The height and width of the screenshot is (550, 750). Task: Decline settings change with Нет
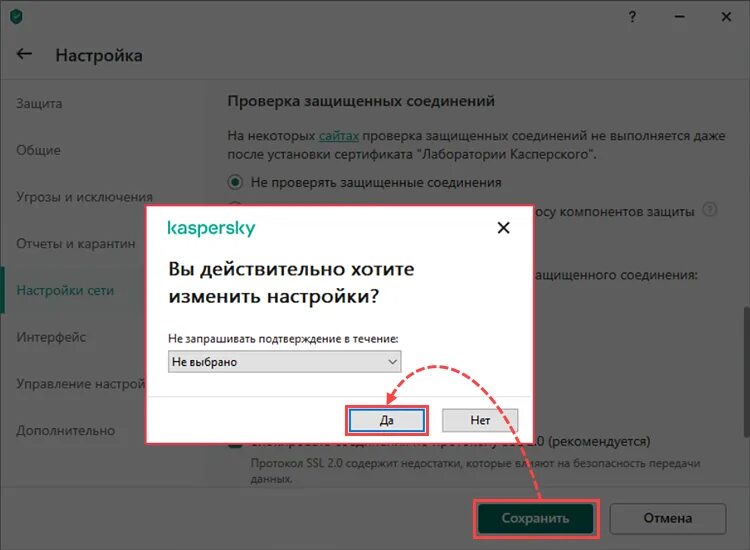(x=480, y=420)
